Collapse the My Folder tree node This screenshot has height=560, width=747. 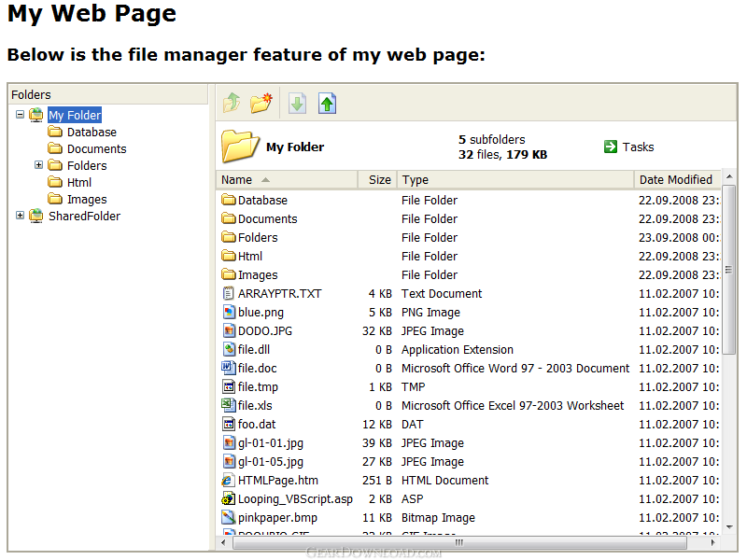tap(21, 116)
